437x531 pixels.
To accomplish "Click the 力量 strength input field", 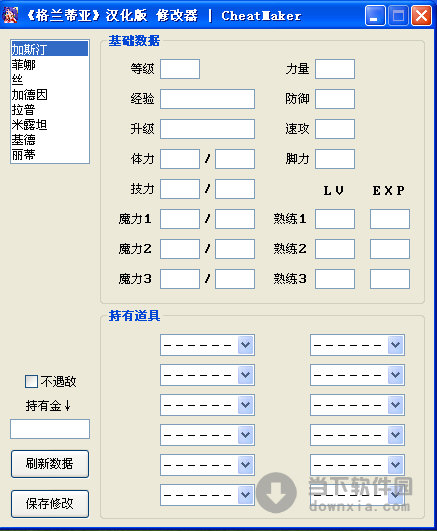I will pos(335,69).
